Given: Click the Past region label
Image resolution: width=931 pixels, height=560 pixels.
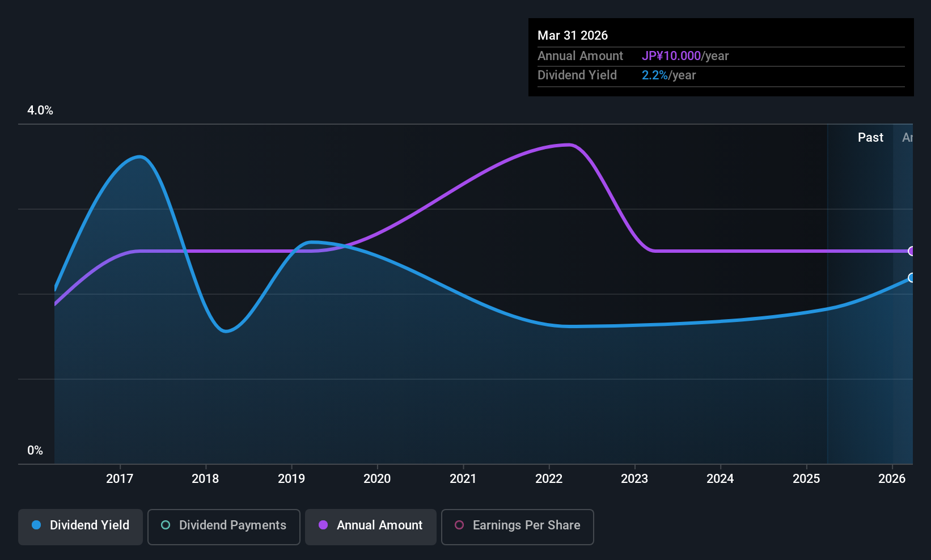Looking at the screenshot, I should pos(870,138).
